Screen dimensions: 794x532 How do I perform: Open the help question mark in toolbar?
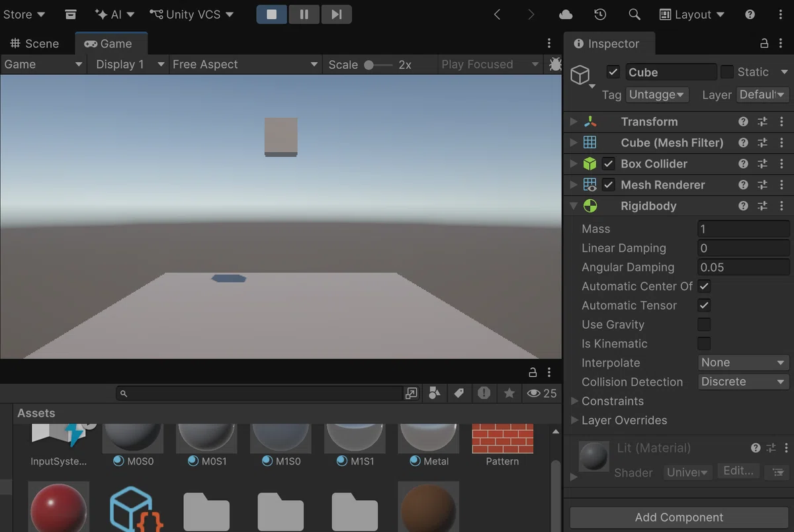pyautogui.click(x=750, y=15)
